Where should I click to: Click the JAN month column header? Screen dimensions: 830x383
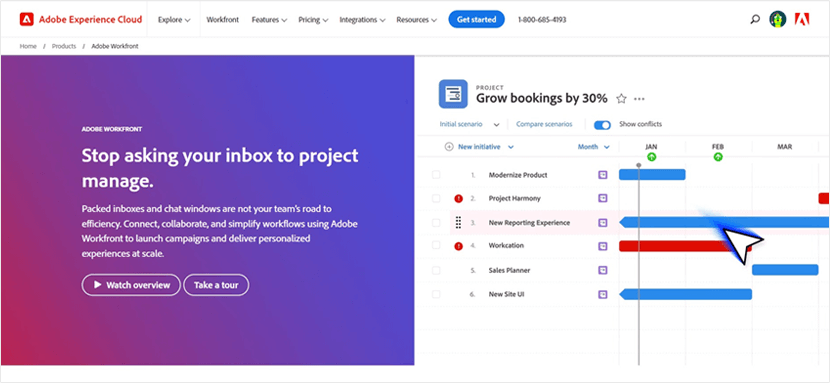[652, 147]
